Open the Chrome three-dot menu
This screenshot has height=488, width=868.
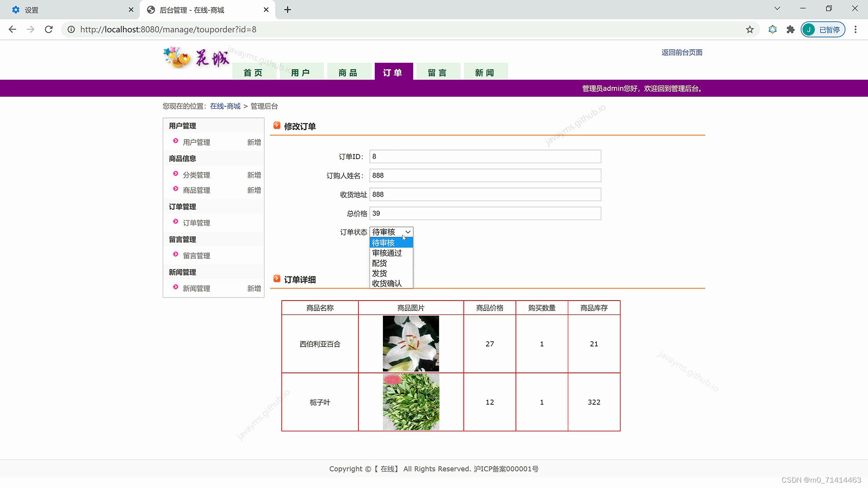[855, 29]
